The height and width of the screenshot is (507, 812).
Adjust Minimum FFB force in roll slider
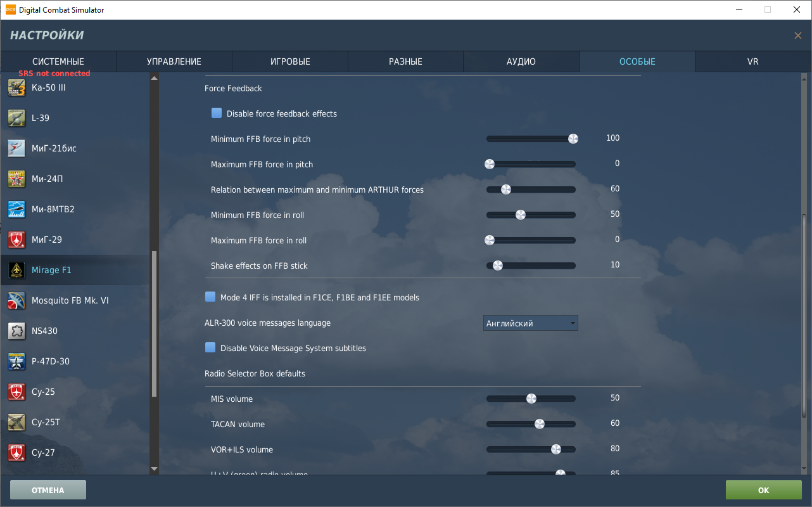click(531, 215)
